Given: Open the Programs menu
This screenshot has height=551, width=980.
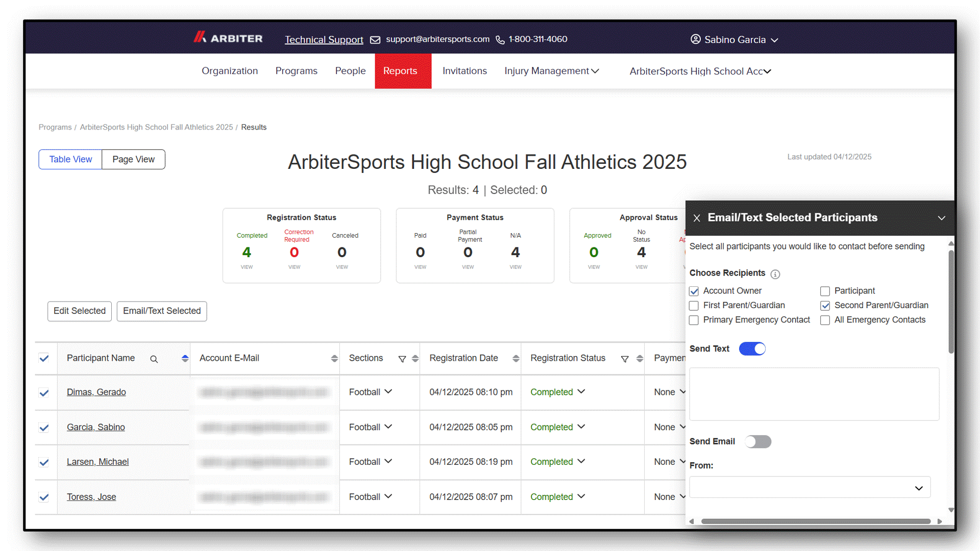Looking at the screenshot, I should (x=297, y=71).
